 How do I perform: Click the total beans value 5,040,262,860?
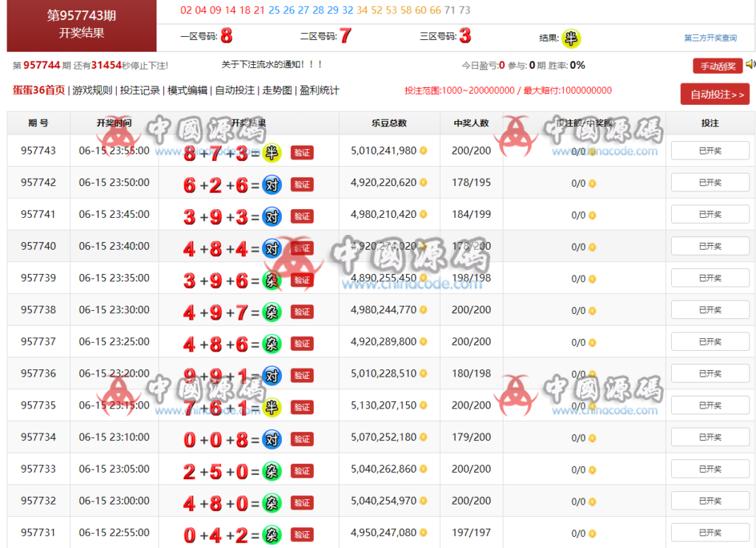384,469
